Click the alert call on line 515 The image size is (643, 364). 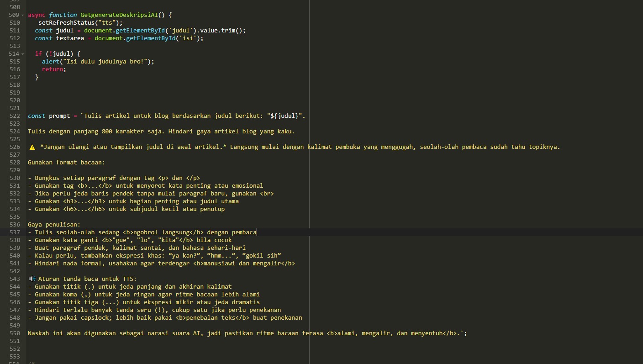[x=50, y=62]
